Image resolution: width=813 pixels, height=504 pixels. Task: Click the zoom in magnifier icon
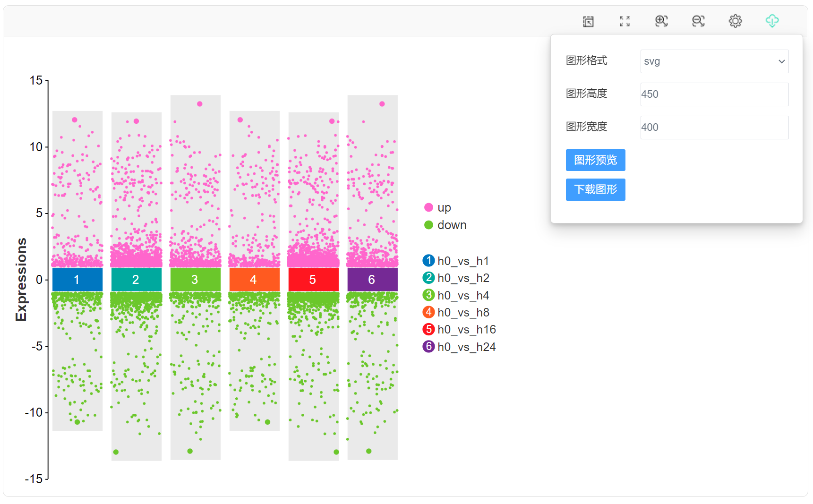pos(661,21)
